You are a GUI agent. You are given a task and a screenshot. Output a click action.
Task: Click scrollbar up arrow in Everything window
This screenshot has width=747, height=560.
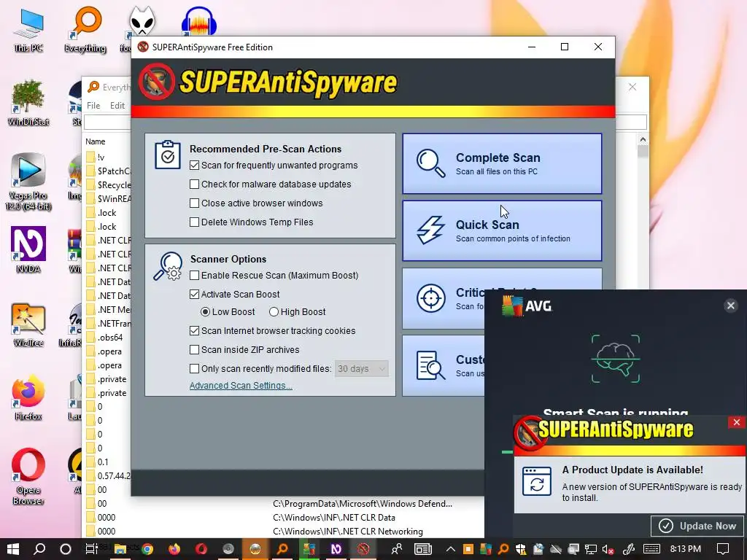coord(643,139)
